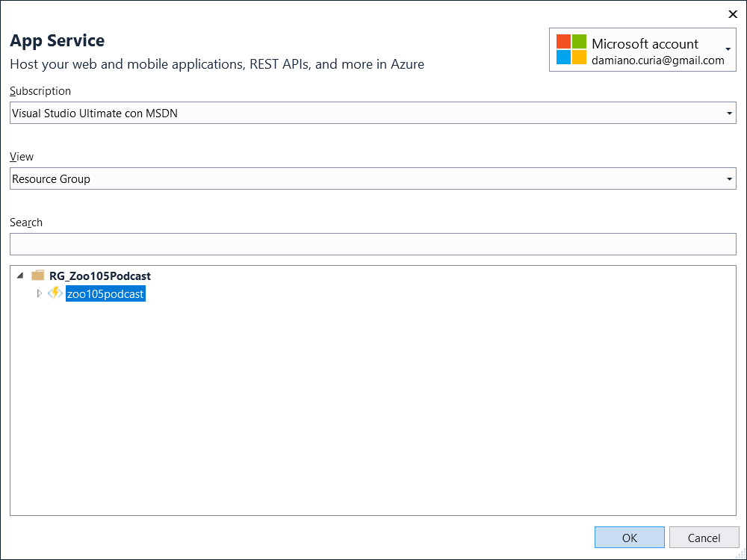Select the zoo105podcast app entry

105,294
